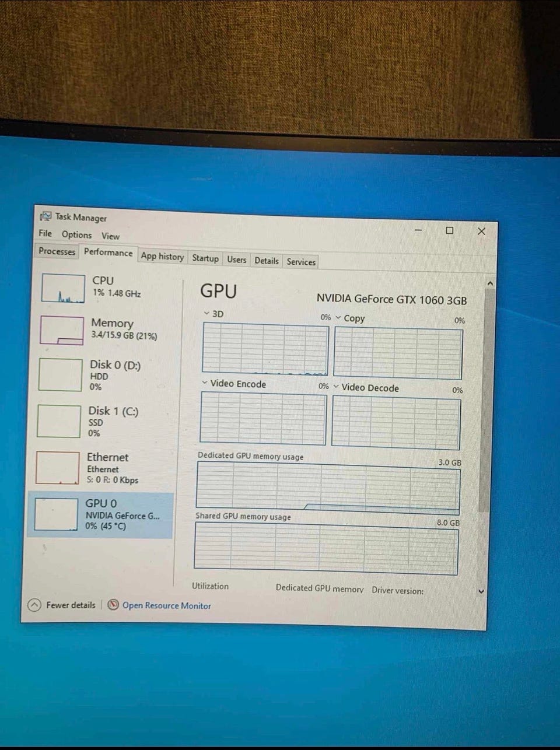Image resolution: width=560 pixels, height=750 pixels.
Task: Click the CPU label in sidebar
Action: pyautogui.click(x=103, y=281)
